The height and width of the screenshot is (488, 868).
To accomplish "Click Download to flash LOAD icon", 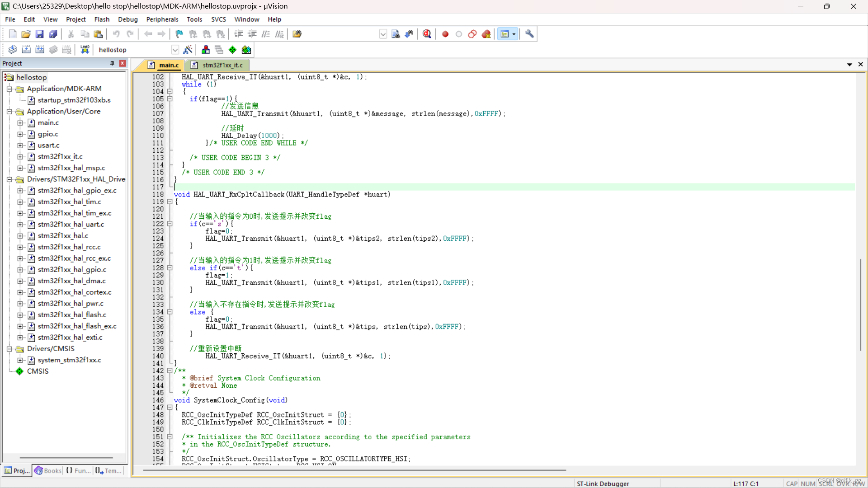I will coord(85,50).
